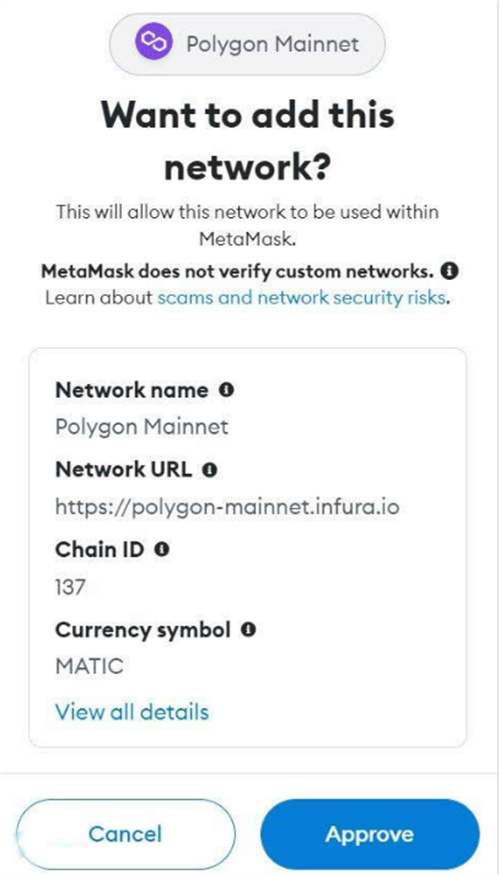Screen dimensions: 500x875
Task: Click the Chain ID value 137
Action: [70, 587]
